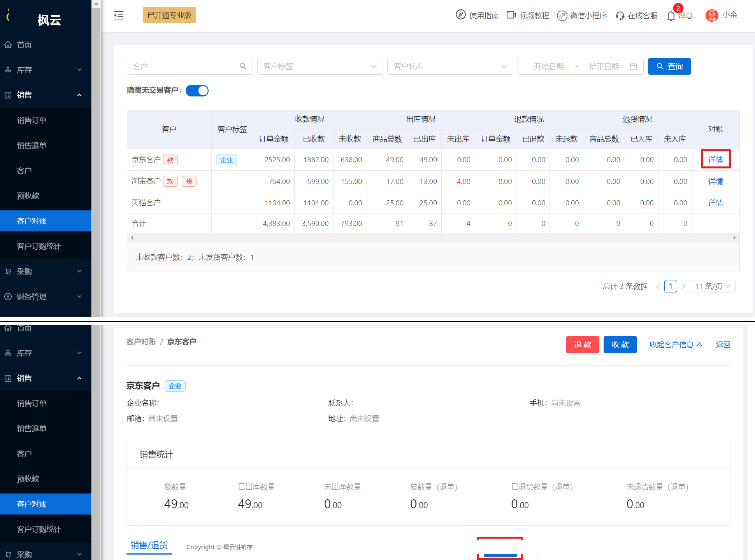The width and height of the screenshot is (755, 560).
Task: Click 返回 to go back
Action: [x=723, y=345]
